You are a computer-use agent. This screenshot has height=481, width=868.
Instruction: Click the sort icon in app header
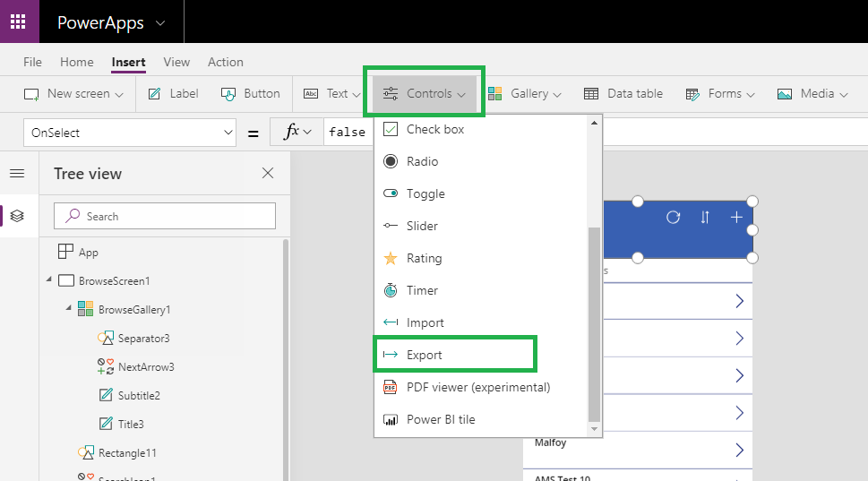[705, 218]
